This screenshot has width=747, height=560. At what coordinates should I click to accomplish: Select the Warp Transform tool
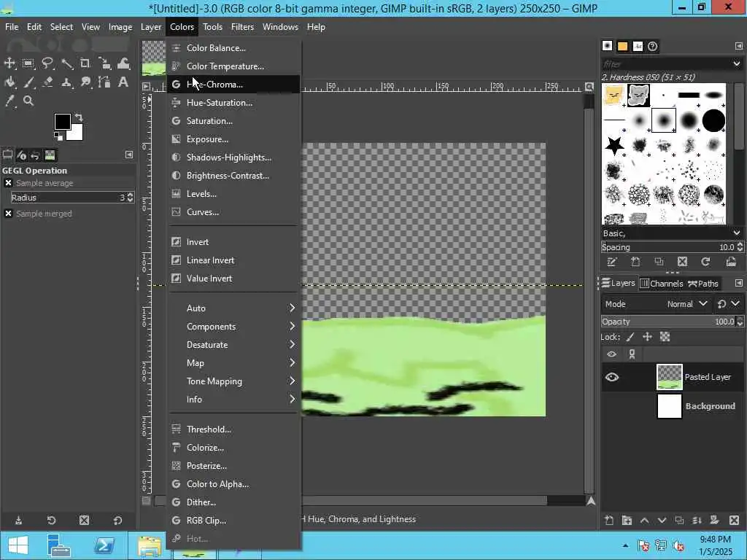click(123, 63)
